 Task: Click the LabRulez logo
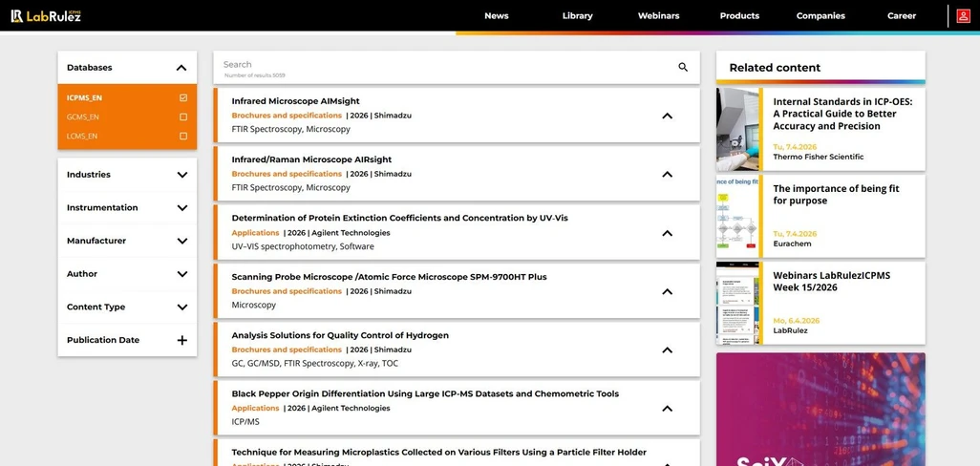point(46,15)
